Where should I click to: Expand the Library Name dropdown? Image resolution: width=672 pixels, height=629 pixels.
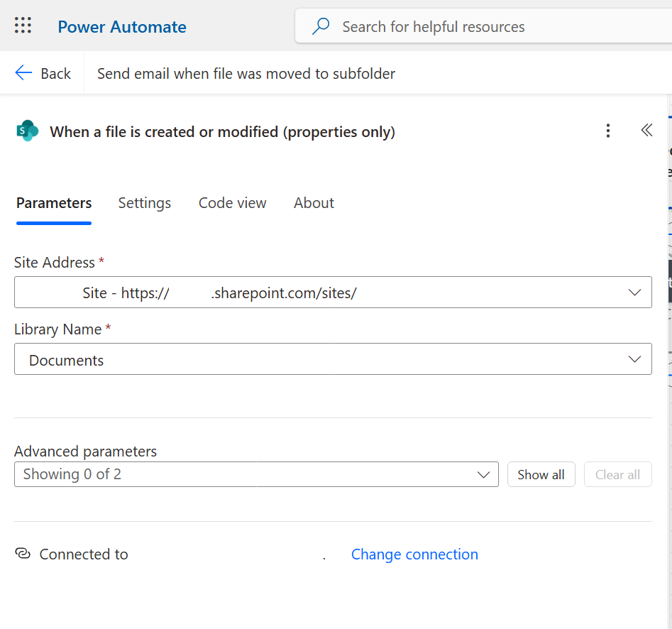(634, 360)
